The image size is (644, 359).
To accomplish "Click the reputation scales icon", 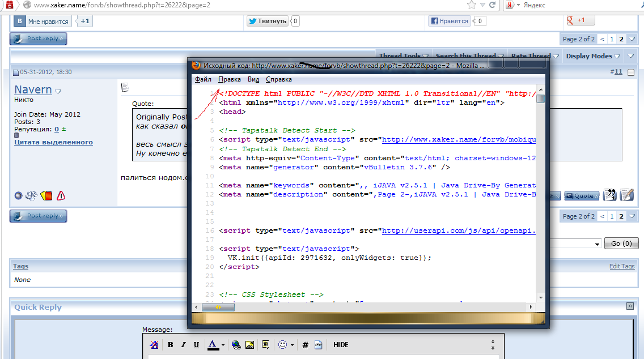I will [x=31, y=196].
